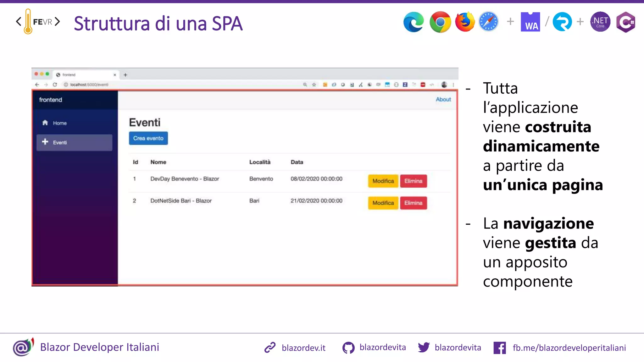The width and height of the screenshot is (644, 362).
Task: Click the FEVR thermometer logo
Action: 38,21
